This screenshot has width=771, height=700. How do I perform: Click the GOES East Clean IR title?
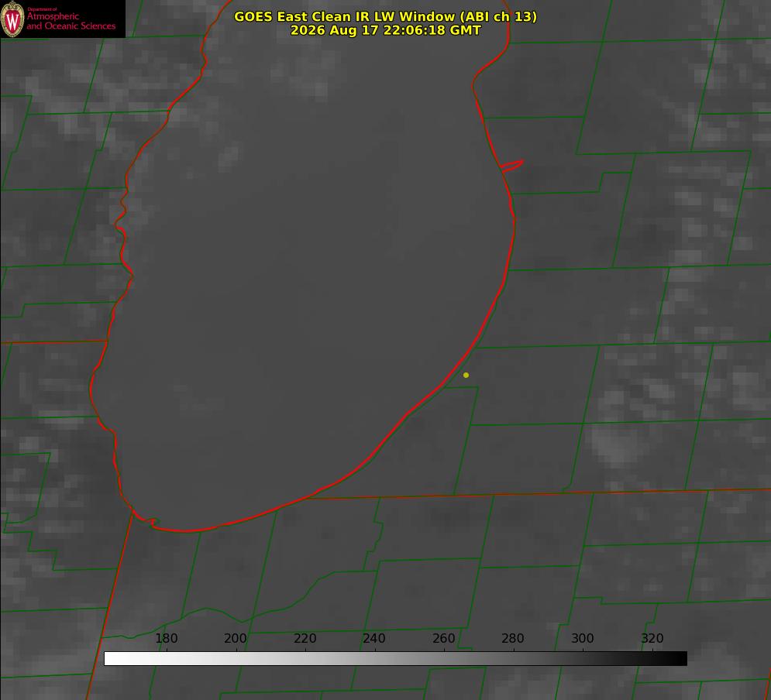[385, 16]
